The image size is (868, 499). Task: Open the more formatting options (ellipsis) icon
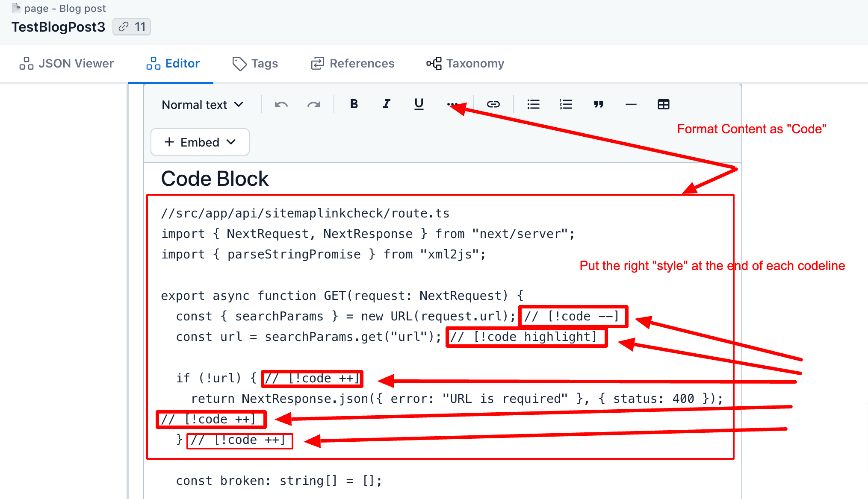452,104
